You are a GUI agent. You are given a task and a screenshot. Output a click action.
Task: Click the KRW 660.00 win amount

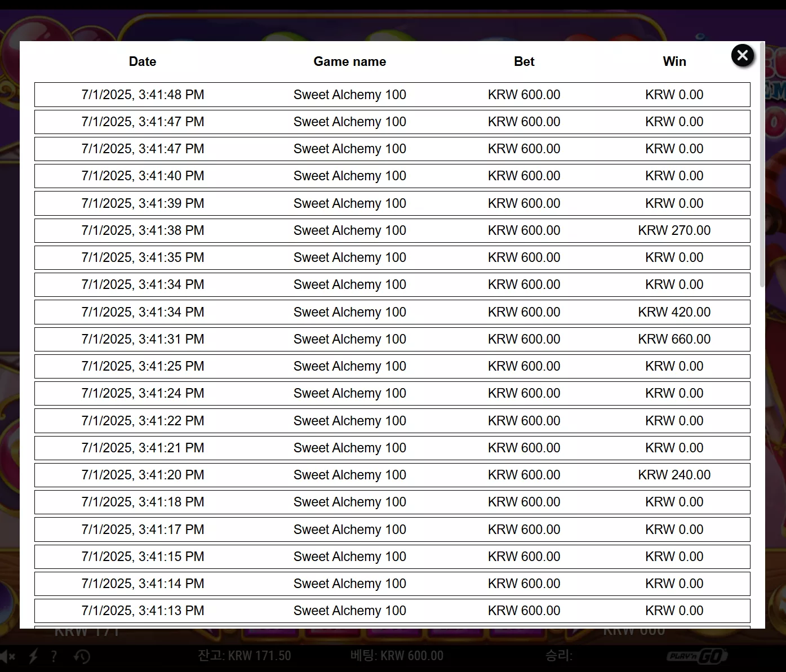[x=674, y=339]
